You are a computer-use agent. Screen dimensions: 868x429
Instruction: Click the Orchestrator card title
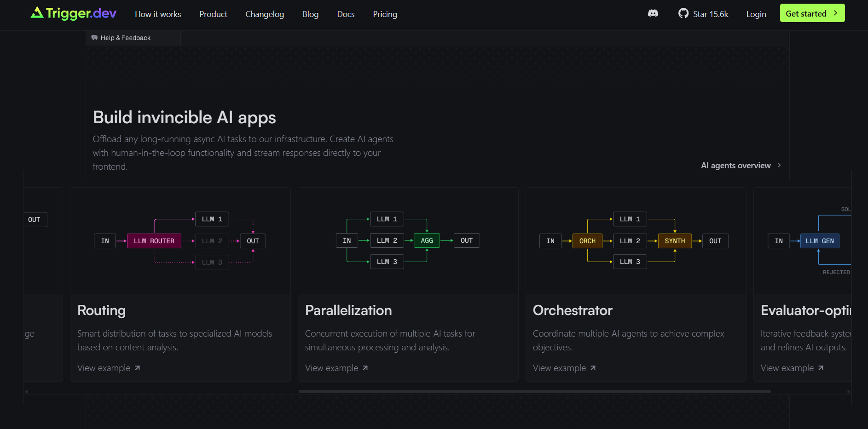(x=573, y=310)
